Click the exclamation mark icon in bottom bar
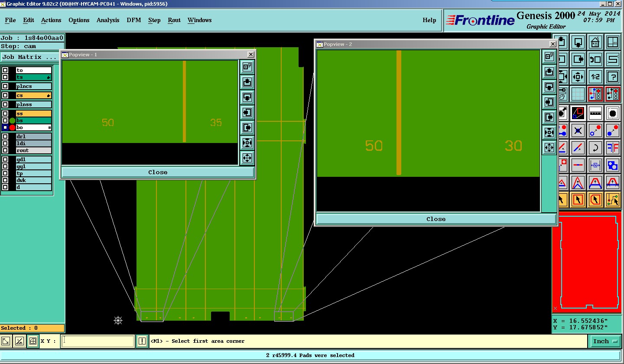This screenshot has width=624, height=364. 142,341
